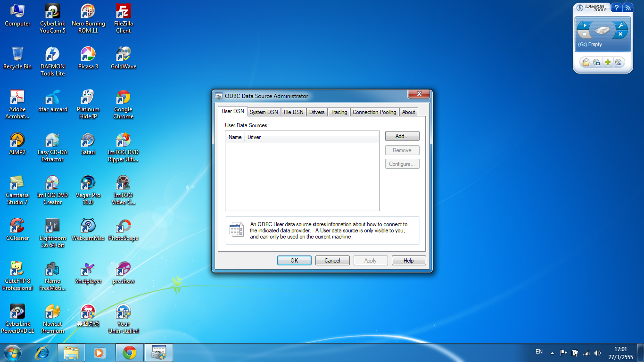Click the GoldWave desktop icon
644x362 pixels.
click(x=124, y=58)
